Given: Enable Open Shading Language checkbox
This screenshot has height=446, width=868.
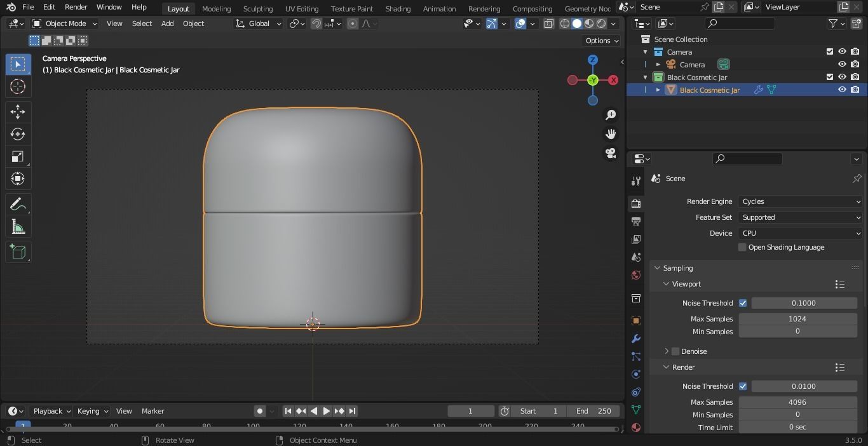Looking at the screenshot, I should pos(742,247).
